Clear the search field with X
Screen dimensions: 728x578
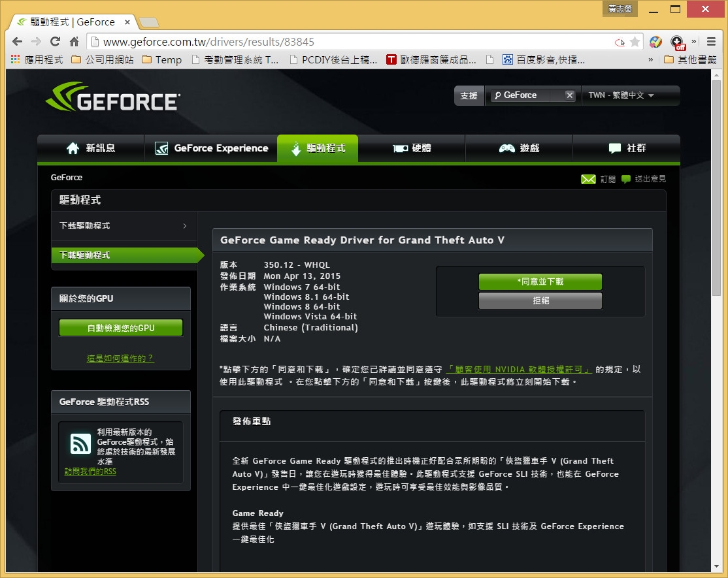(570, 95)
